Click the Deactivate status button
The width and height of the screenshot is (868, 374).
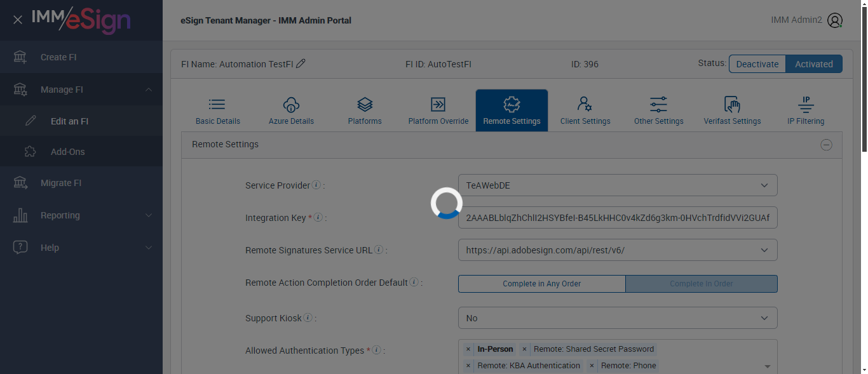tap(757, 64)
